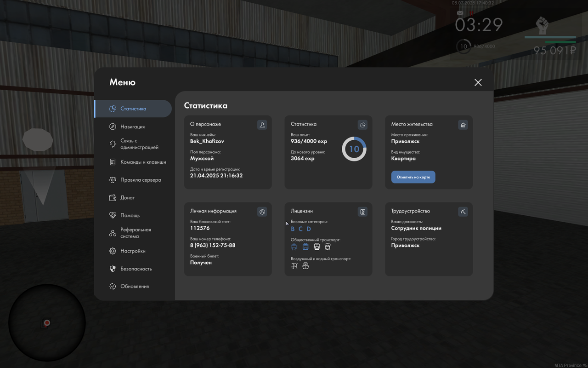The width and height of the screenshot is (588, 368).
Task: Click the airplane license icon
Action: tap(294, 265)
